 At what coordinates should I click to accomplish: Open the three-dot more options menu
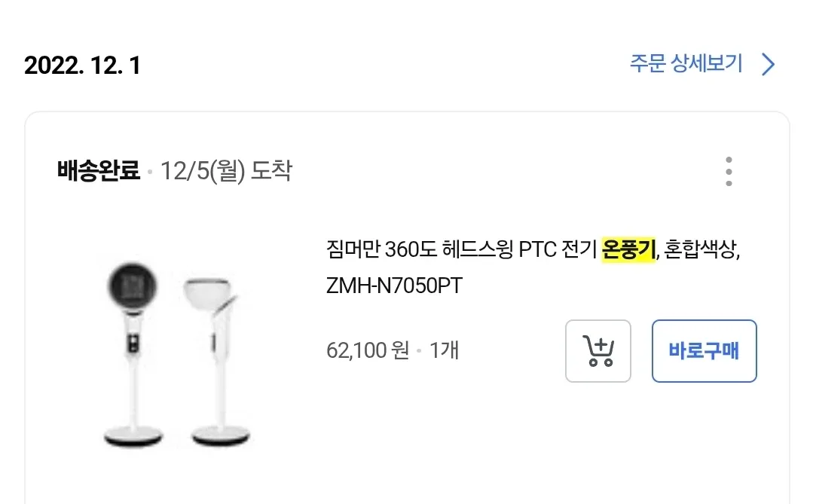[728, 172]
